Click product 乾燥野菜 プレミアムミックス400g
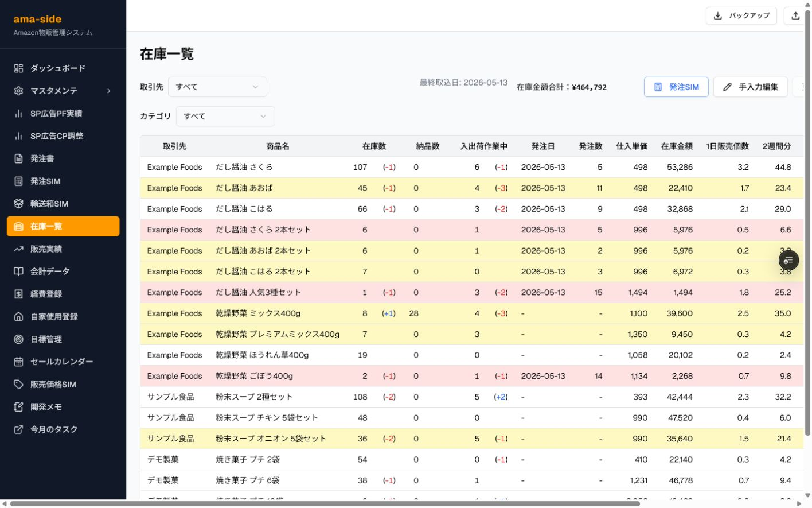Screen dimensions: 812x508 pos(278,334)
